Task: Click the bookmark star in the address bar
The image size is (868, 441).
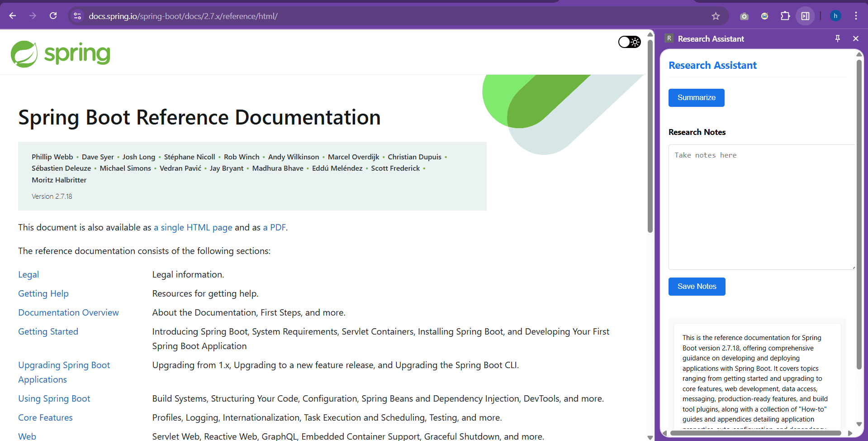Action: tap(716, 16)
